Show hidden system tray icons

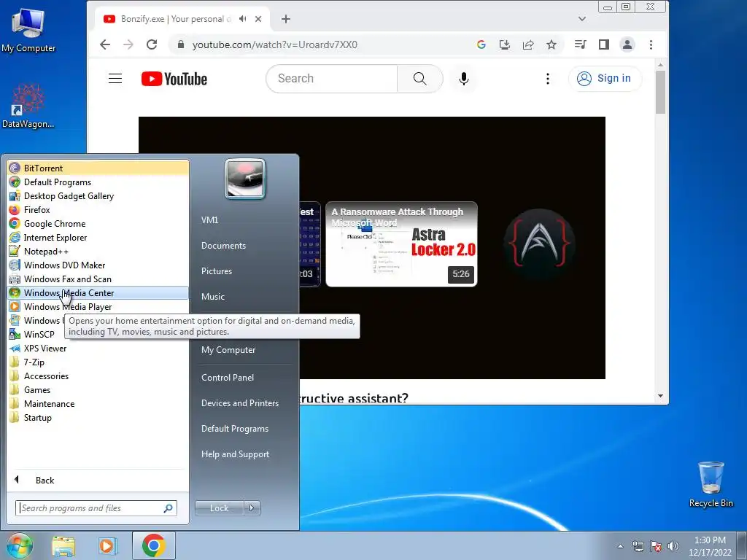point(620,546)
